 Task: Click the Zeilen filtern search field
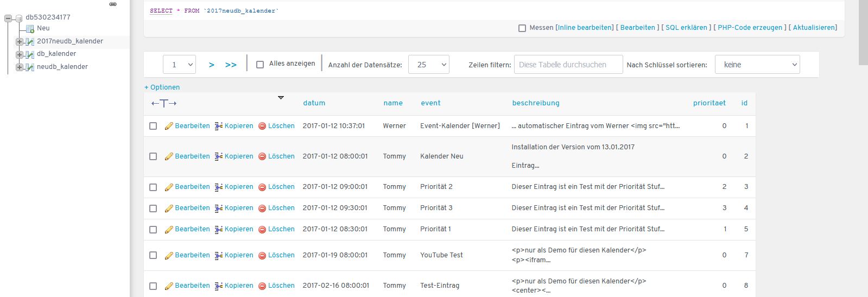click(568, 65)
